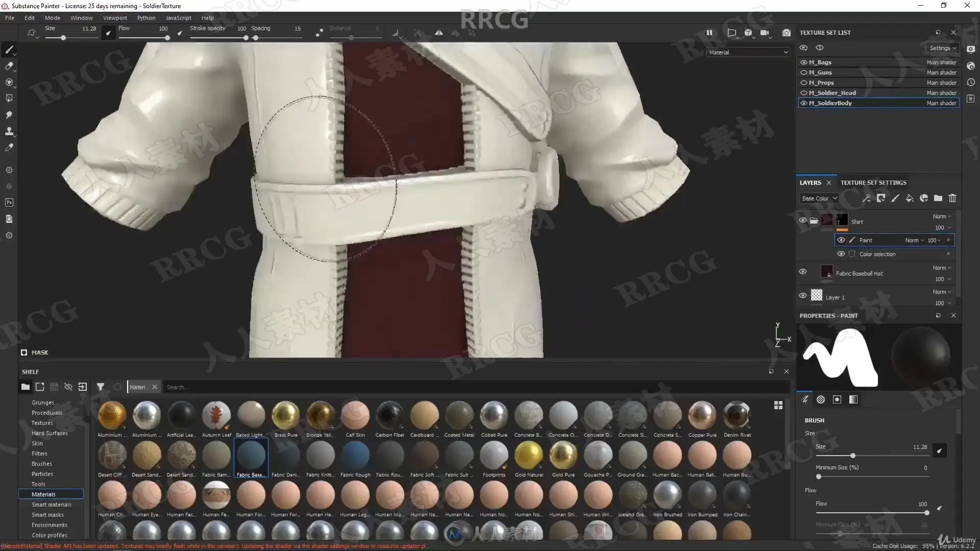Open the camera render screenshot icon
Screen dimensions: 980x551
pos(786,33)
